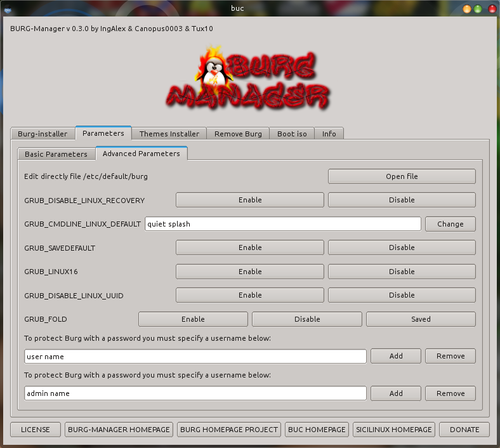Focus the quiet splash text field
The image size is (500, 448).
(x=282, y=224)
